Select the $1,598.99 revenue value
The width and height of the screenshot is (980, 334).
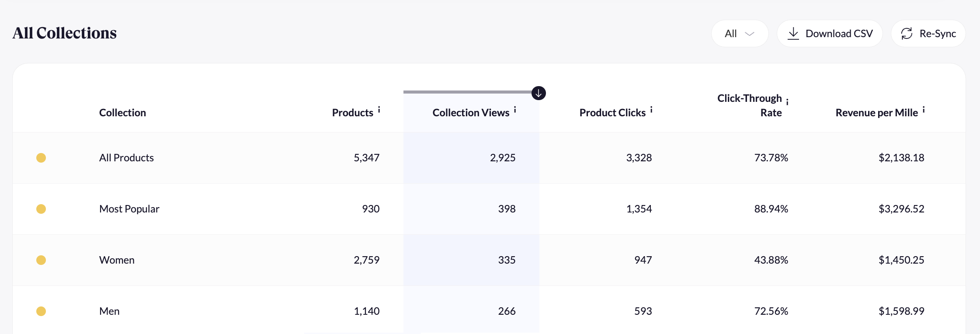tap(901, 311)
